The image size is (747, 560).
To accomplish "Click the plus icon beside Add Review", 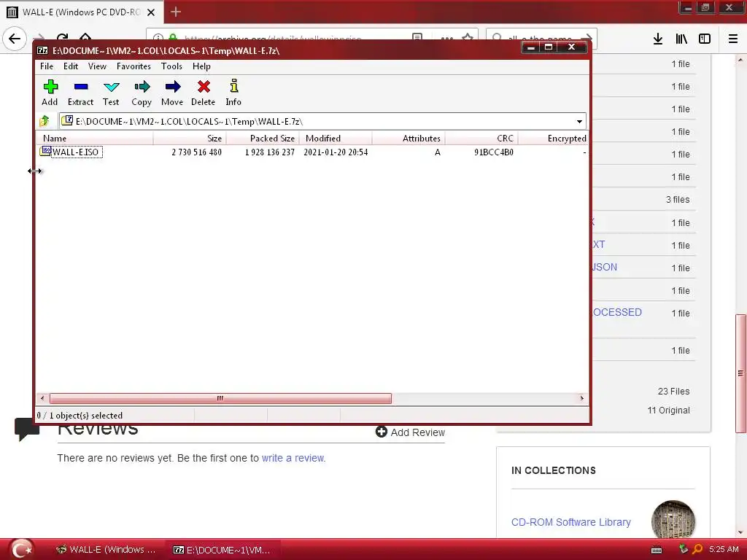I will point(381,432).
